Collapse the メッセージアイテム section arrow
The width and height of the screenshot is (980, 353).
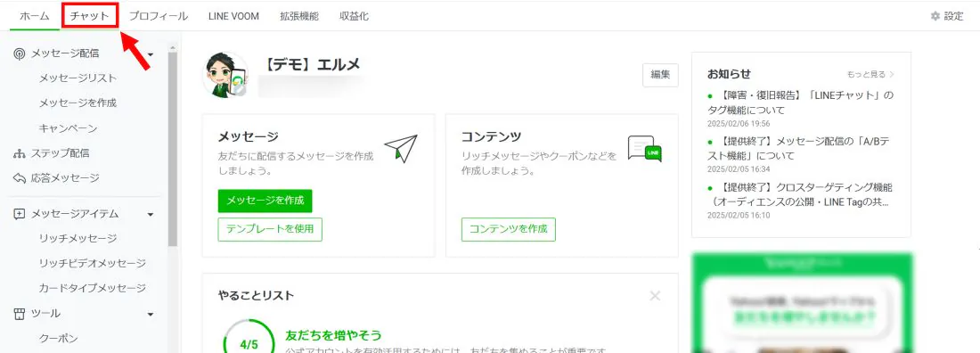(151, 215)
